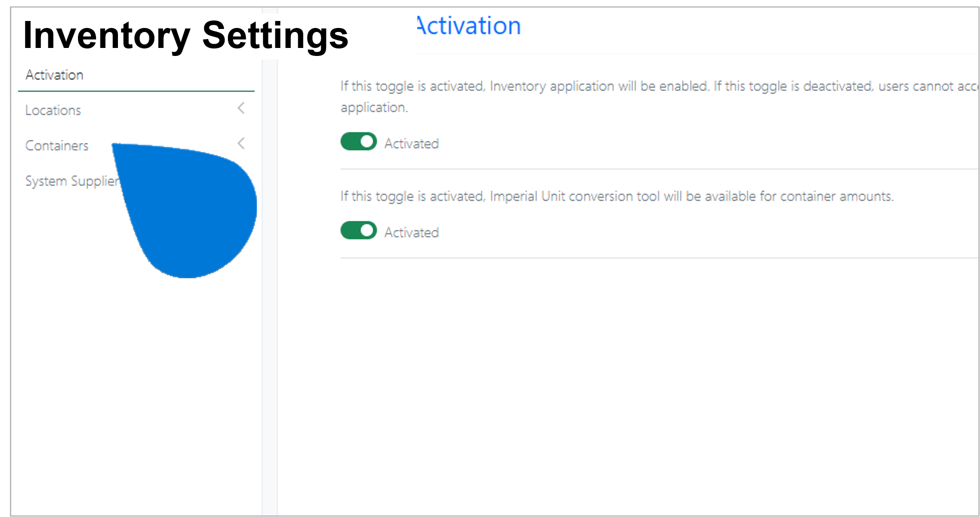This screenshot has height=517, width=980.
Task: Click the Imperial Unit conversion description text
Action: (x=617, y=196)
